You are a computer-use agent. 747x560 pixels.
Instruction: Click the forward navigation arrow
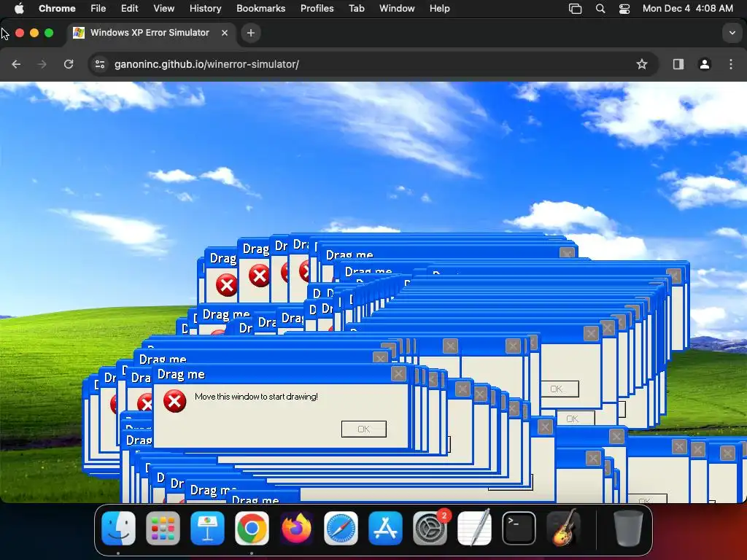click(x=42, y=64)
